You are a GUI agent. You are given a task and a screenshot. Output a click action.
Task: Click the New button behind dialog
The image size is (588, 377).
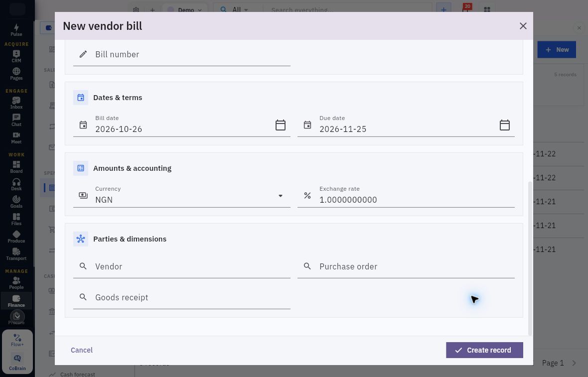point(557,49)
